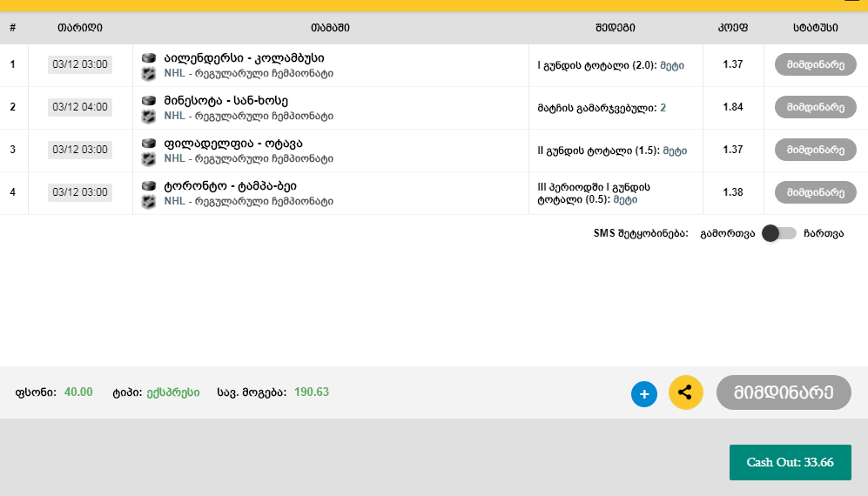
Task: Click result I გუნდის ტოტალი (2.0): მეტი
Action: coord(610,65)
